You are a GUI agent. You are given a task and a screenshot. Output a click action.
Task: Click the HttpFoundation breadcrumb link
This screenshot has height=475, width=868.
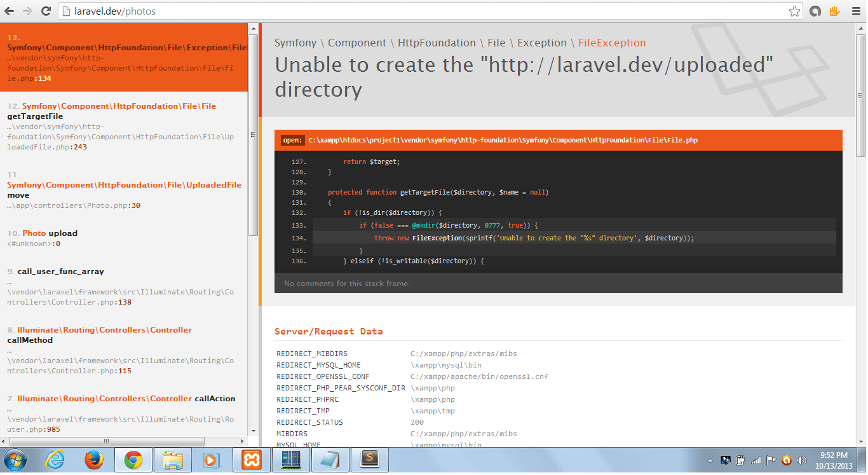click(x=437, y=43)
